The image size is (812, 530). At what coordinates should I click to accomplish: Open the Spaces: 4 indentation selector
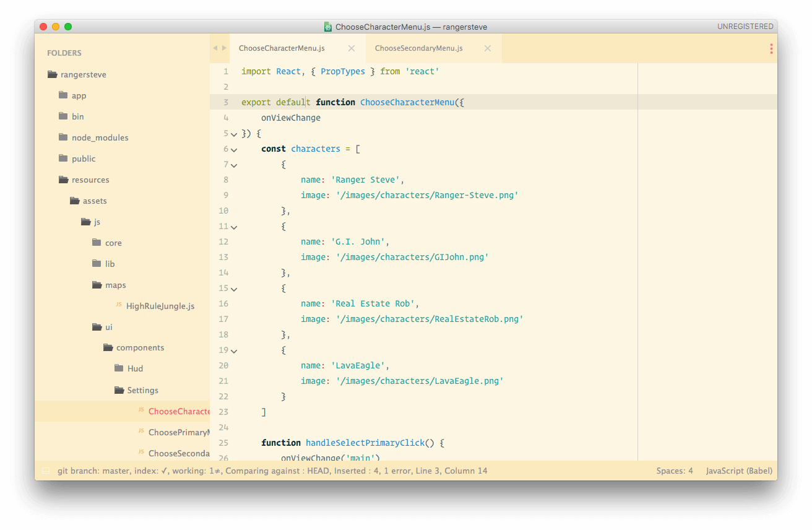(x=675, y=471)
